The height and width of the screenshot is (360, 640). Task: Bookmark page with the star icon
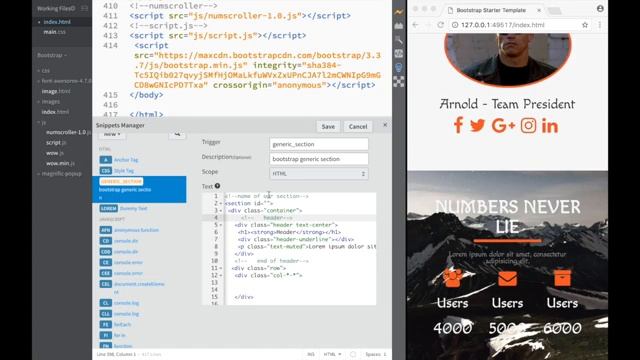[x=585, y=25]
